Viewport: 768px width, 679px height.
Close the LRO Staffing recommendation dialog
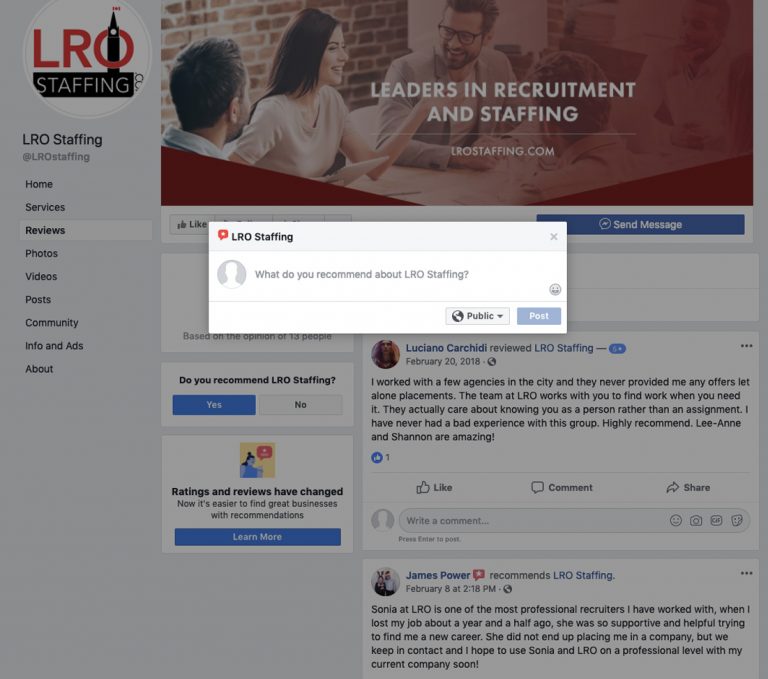553,237
